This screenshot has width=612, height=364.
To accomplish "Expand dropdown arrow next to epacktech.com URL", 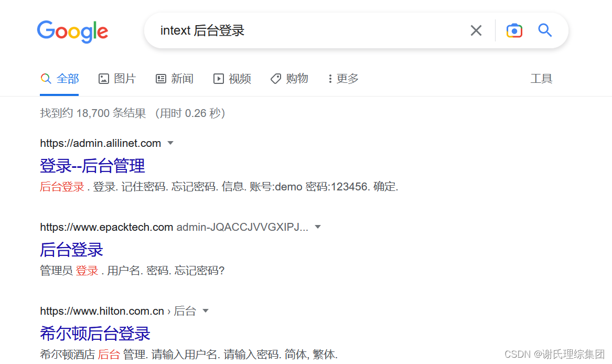I will (x=318, y=227).
